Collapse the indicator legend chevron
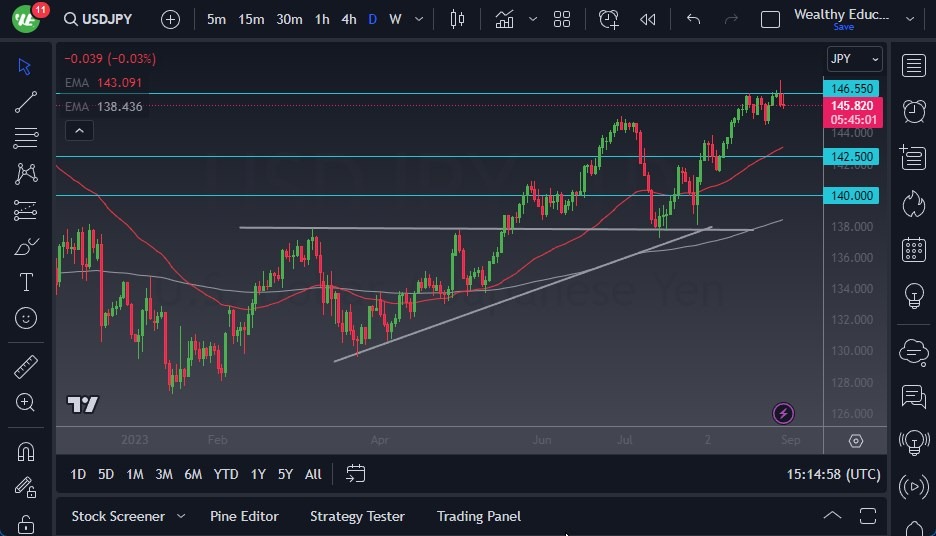This screenshot has width=936, height=536. [78, 130]
